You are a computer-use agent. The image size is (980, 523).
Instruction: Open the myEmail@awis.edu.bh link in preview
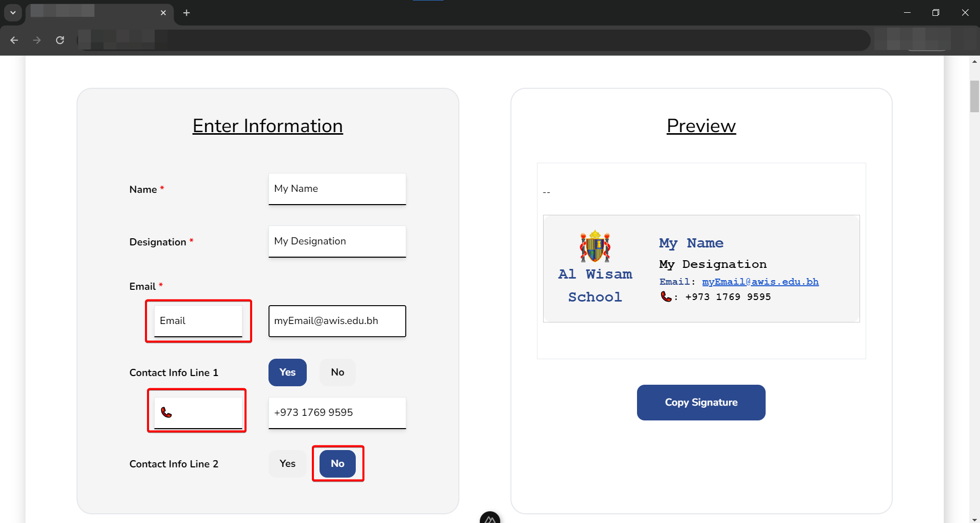760,282
